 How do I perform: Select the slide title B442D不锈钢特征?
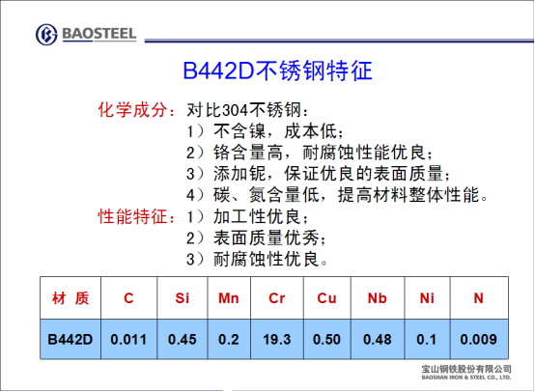[x=277, y=70]
